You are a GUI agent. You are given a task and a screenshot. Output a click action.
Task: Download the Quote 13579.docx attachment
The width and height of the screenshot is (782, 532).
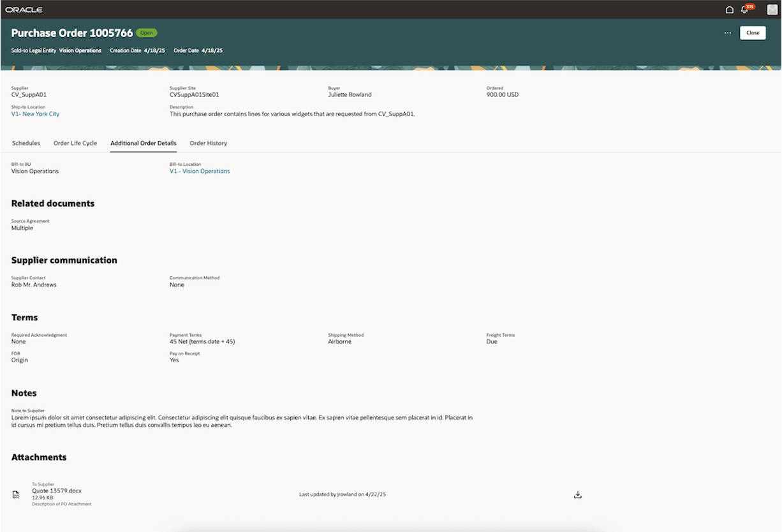[577, 493]
